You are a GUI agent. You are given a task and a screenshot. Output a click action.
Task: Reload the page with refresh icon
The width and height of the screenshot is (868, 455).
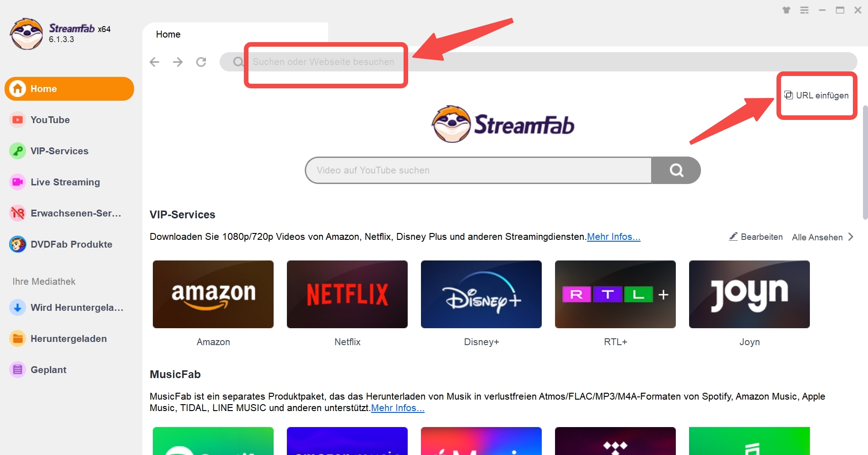(x=201, y=62)
